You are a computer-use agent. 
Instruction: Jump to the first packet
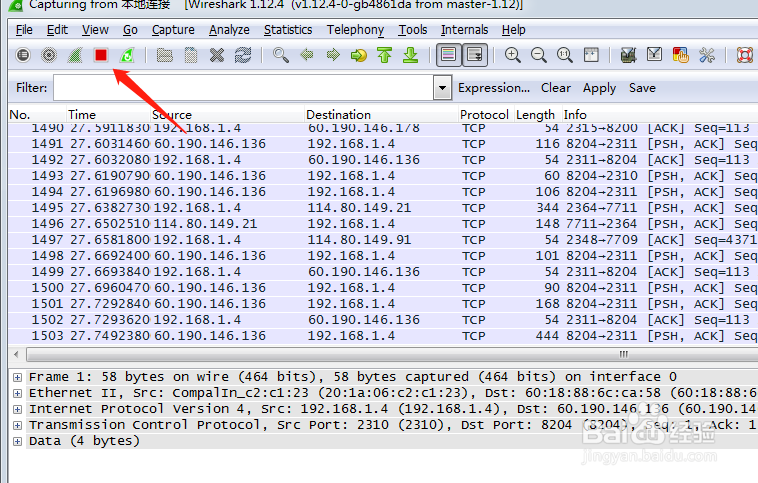click(x=385, y=55)
